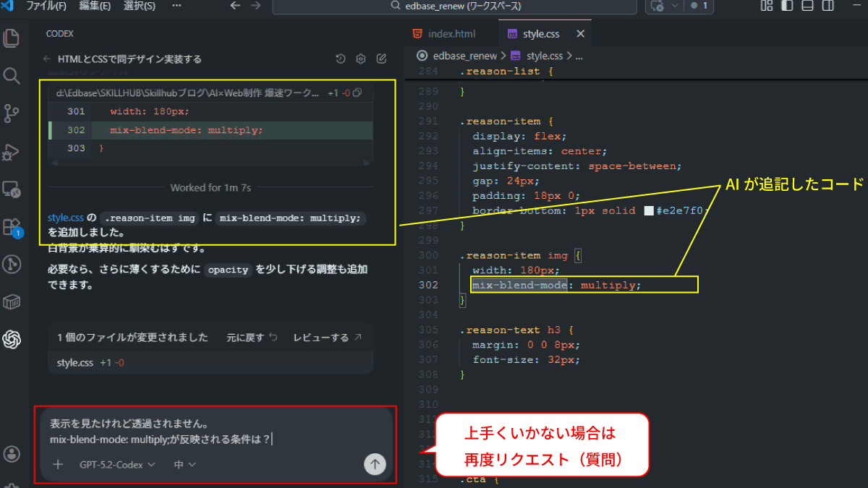Open Codex settings gear

(361, 59)
